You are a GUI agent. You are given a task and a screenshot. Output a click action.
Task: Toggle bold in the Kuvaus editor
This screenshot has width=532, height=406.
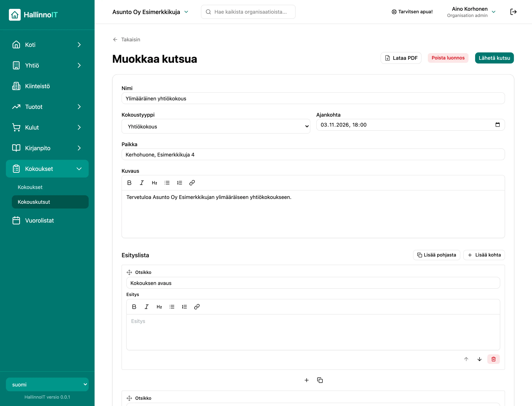click(x=129, y=183)
